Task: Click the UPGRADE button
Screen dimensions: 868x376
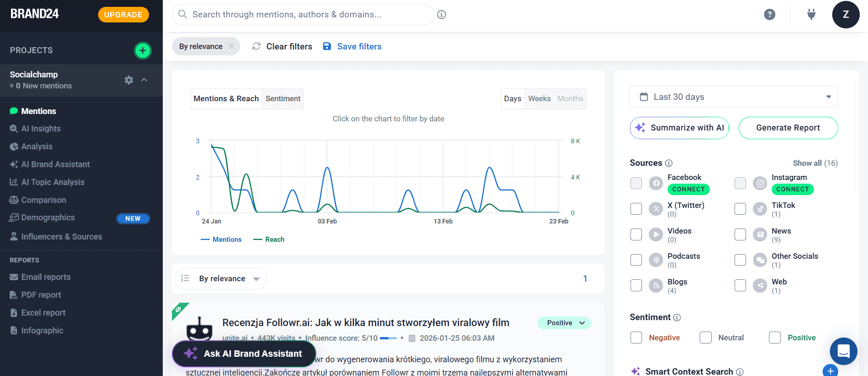Action: point(123,15)
